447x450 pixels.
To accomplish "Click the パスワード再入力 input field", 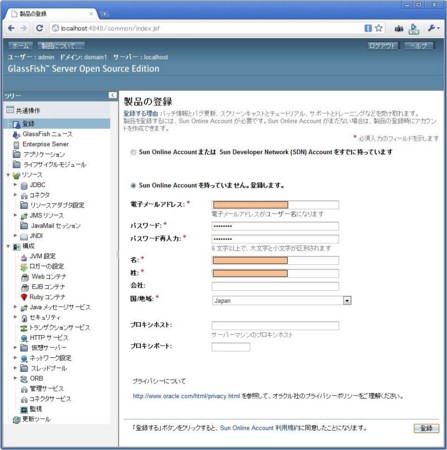I will 275,239.
